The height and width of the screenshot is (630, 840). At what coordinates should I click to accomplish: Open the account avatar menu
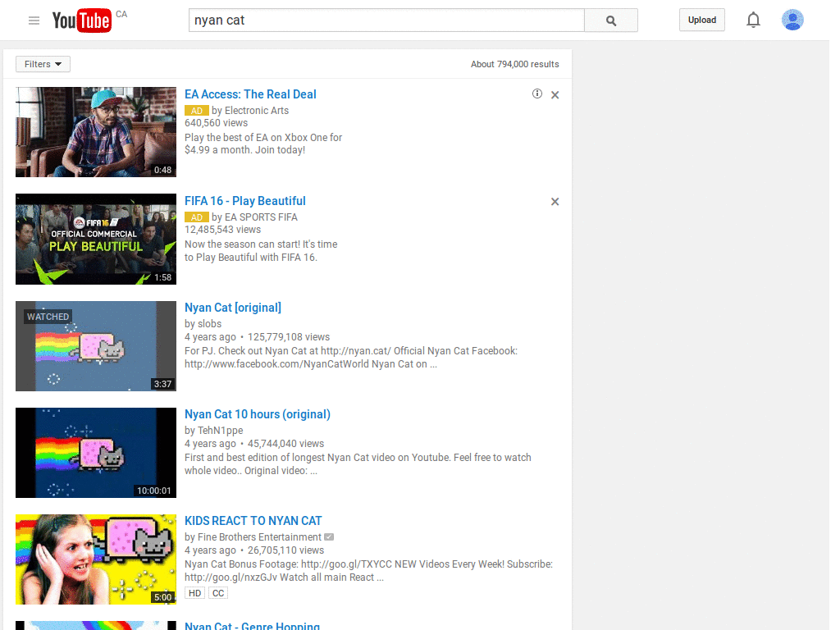pos(792,20)
